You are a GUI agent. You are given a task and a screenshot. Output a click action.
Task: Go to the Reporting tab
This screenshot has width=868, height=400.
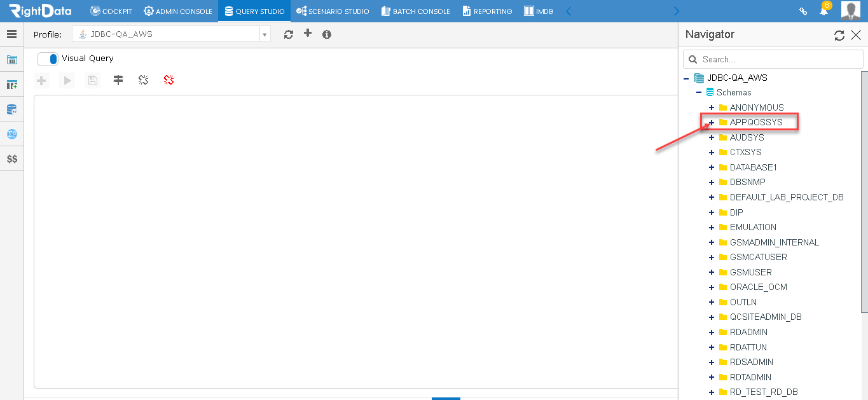pos(487,11)
